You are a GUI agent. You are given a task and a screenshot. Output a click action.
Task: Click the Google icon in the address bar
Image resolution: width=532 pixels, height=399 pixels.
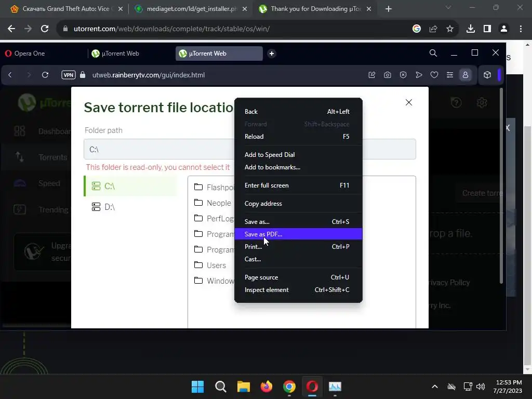point(417,29)
